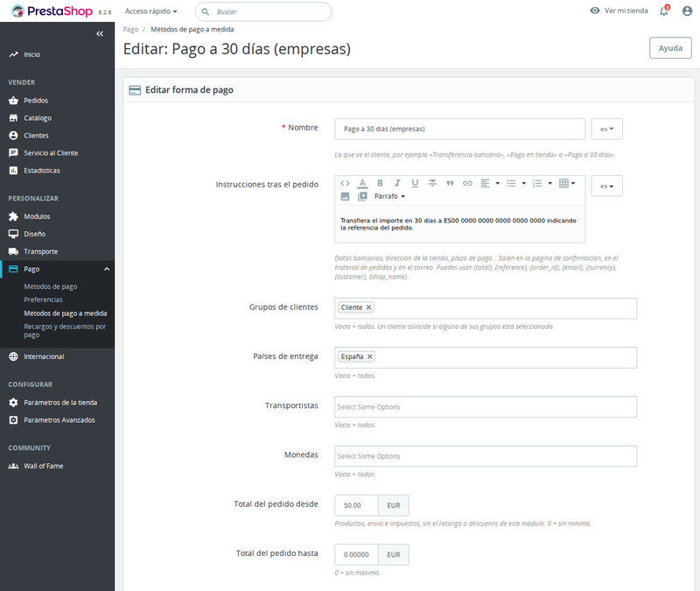Viewport: 700px width, 591px height.
Task: Click Total del pedido desde field
Action: click(x=356, y=505)
